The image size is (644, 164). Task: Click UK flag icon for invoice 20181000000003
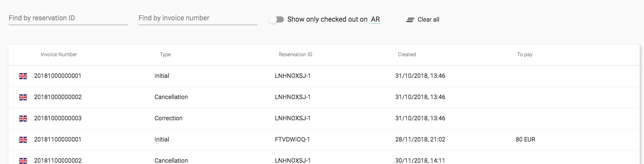coord(23,119)
